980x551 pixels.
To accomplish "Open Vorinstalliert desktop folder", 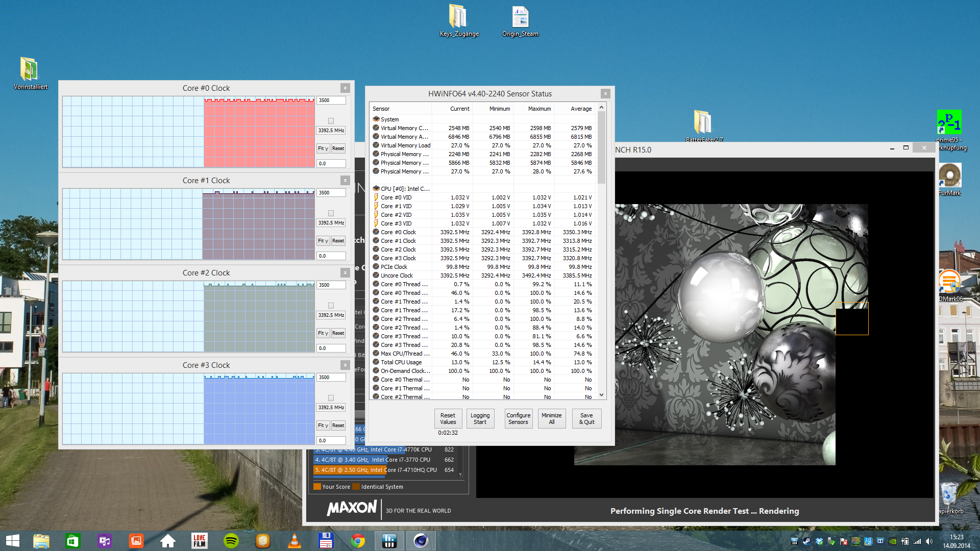I will coord(30,73).
